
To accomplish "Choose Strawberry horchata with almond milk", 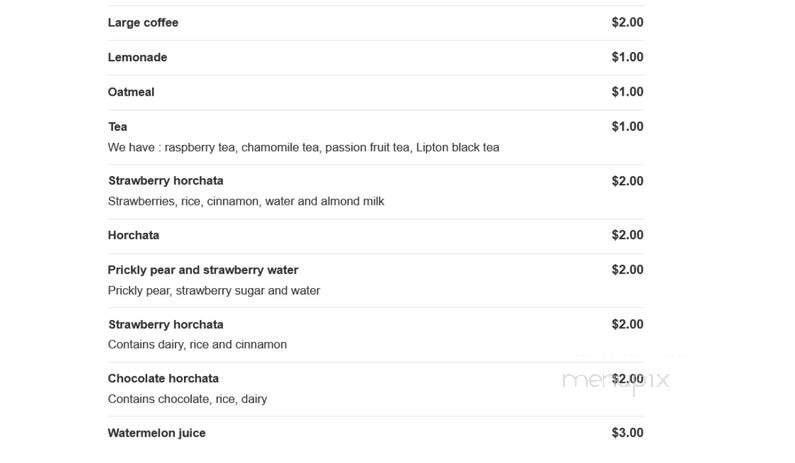I will 166,181.
